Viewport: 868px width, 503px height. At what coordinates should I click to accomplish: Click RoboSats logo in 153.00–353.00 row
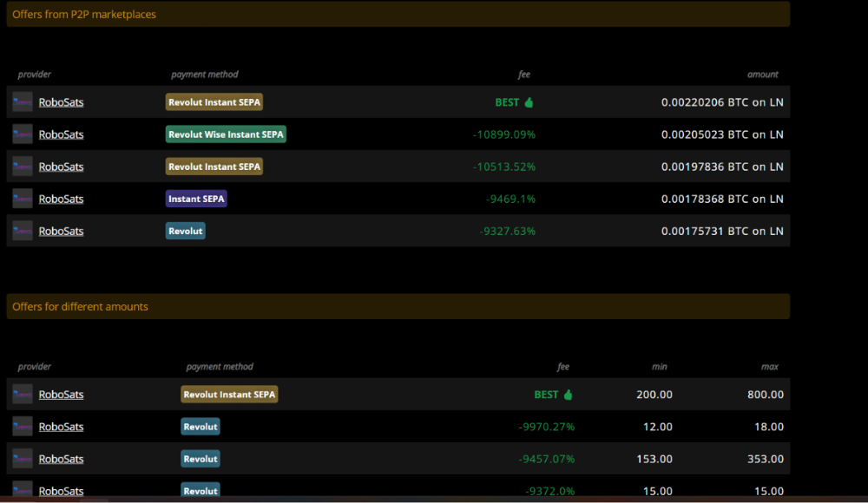pyautogui.click(x=23, y=458)
